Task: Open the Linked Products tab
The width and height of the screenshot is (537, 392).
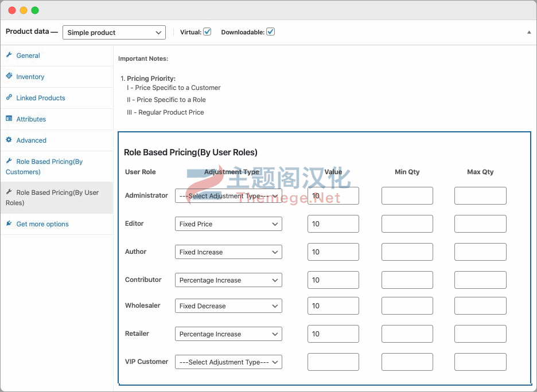Action: tap(57, 98)
